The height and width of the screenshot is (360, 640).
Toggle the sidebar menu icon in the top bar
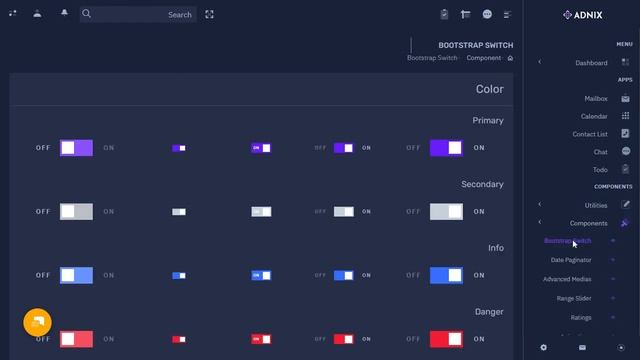[x=507, y=15]
